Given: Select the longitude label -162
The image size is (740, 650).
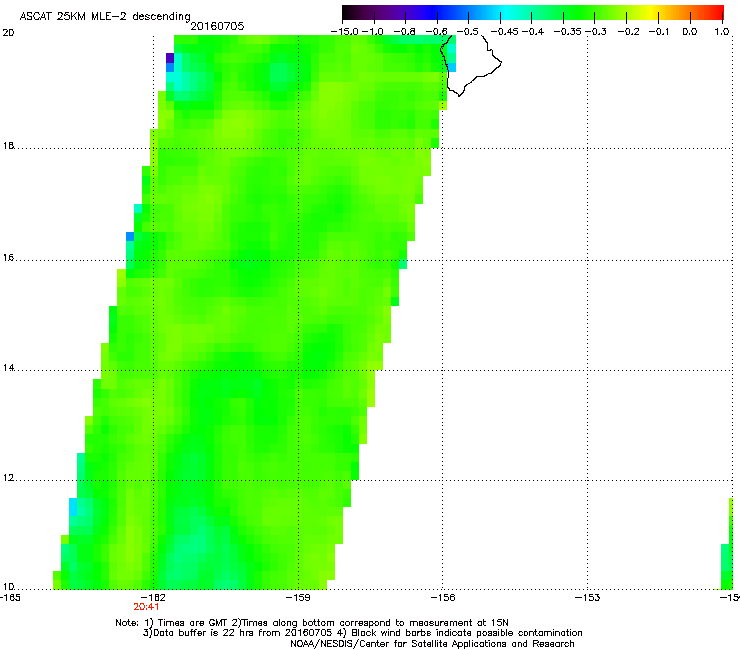Looking at the screenshot, I should tap(154, 598).
